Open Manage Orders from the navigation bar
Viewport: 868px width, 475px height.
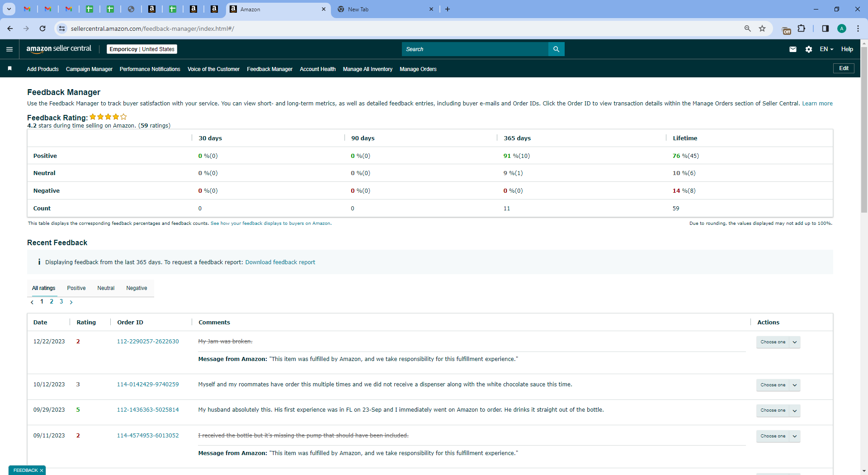click(418, 69)
